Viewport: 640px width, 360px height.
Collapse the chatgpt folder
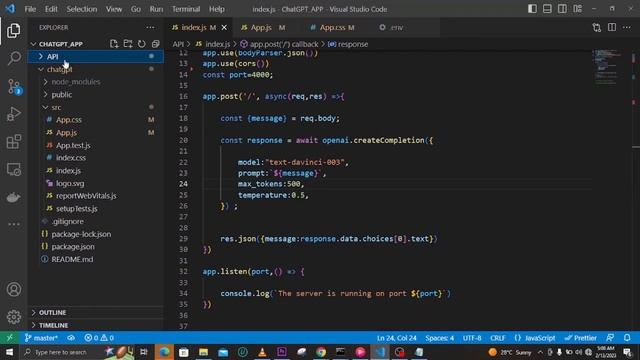[x=96, y=69]
